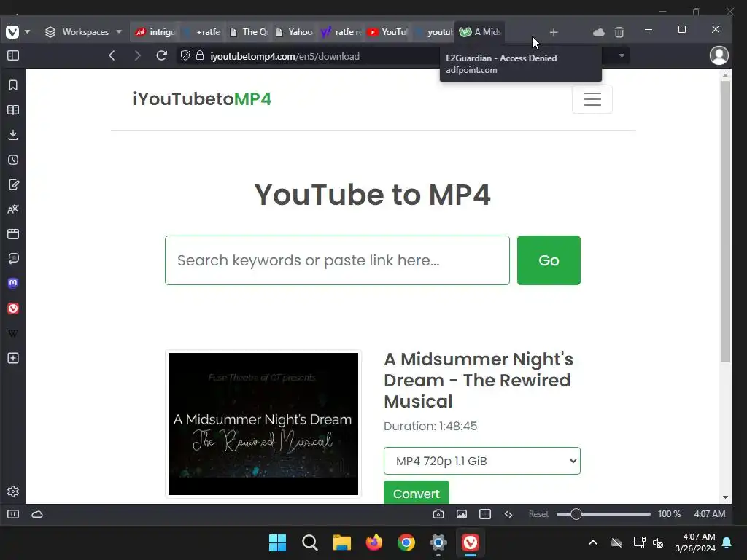Click the green Go button

549,260
